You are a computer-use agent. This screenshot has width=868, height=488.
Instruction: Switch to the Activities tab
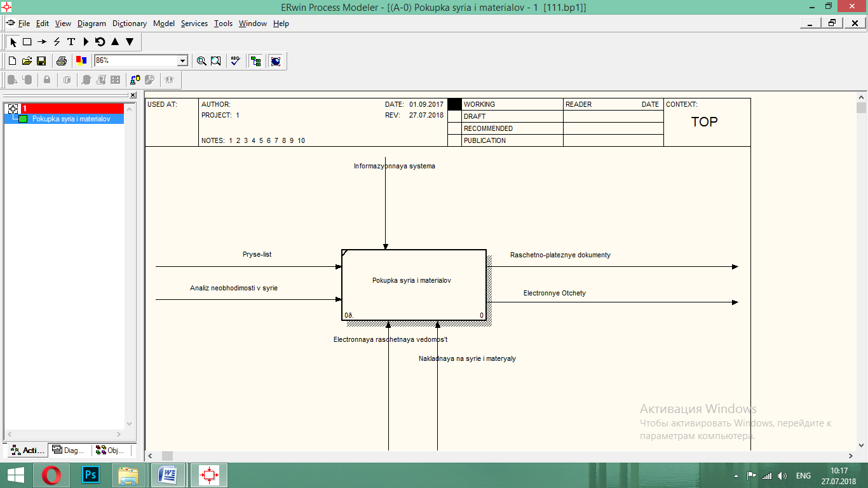coord(27,451)
